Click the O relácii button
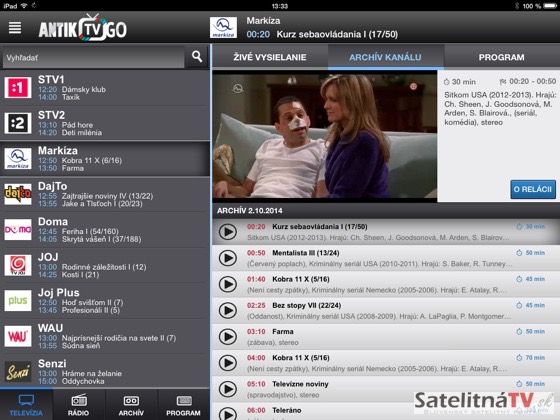Screen dimensions: 560x420 [x=532, y=189]
